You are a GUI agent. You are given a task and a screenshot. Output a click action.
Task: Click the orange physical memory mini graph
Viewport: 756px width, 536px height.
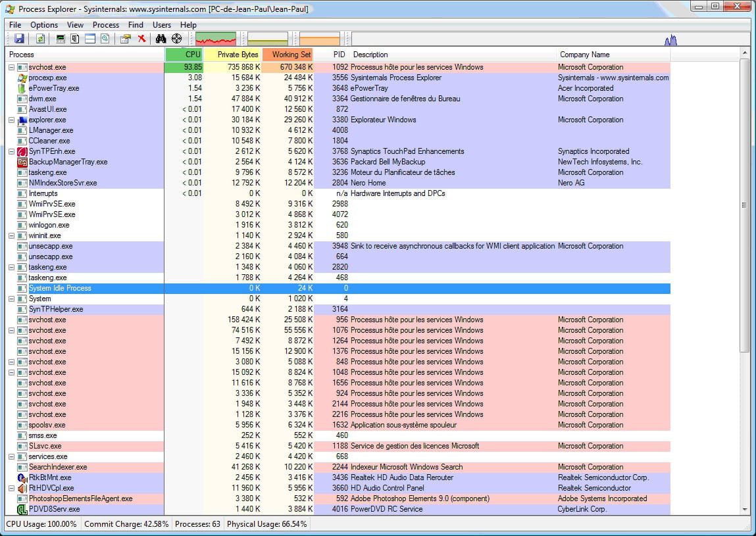click(x=320, y=39)
